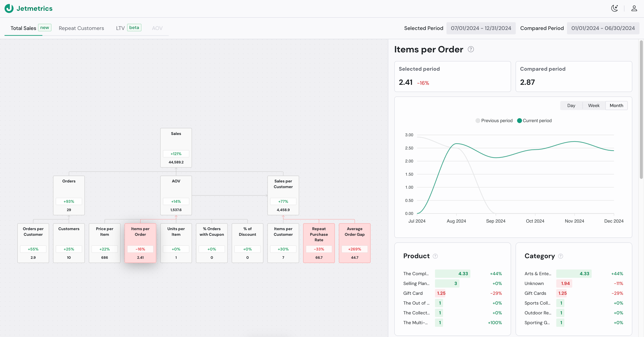Select the Average Order Gap metric card
The height and width of the screenshot is (337, 644).
click(355, 243)
